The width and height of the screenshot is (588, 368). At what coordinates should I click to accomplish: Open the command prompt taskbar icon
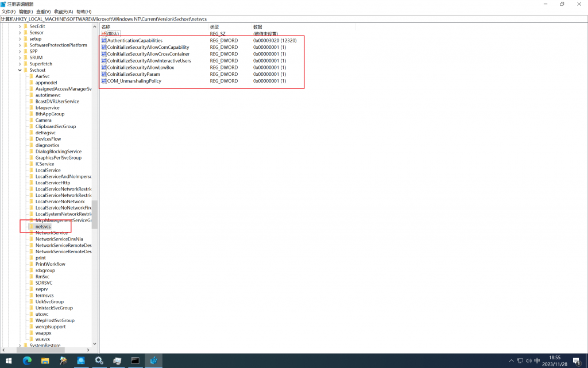(x=135, y=361)
